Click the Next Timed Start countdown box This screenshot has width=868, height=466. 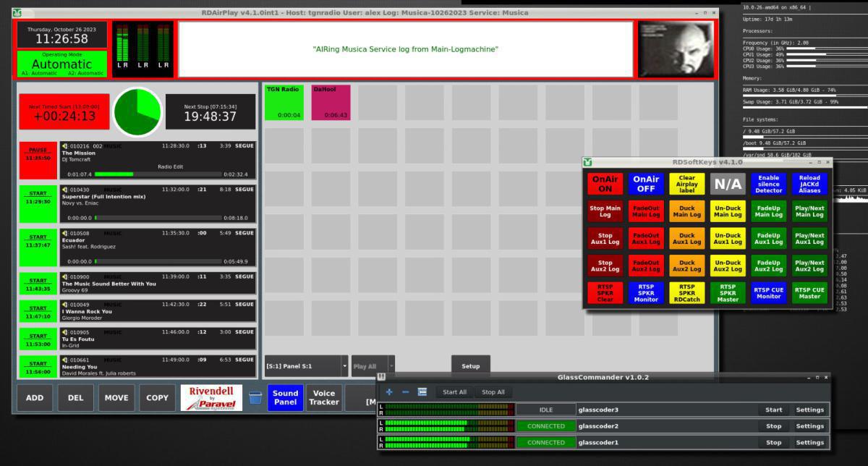click(x=64, y=111)
